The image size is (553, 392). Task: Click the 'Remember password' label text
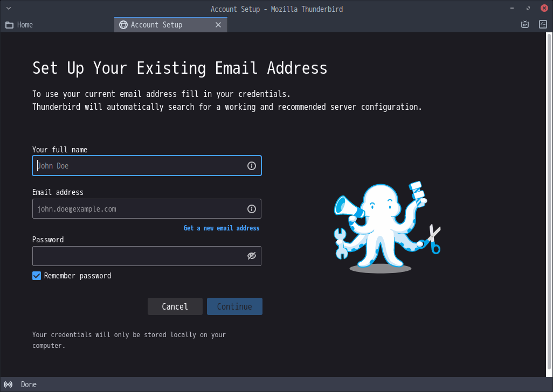click(x=78, y=276)
